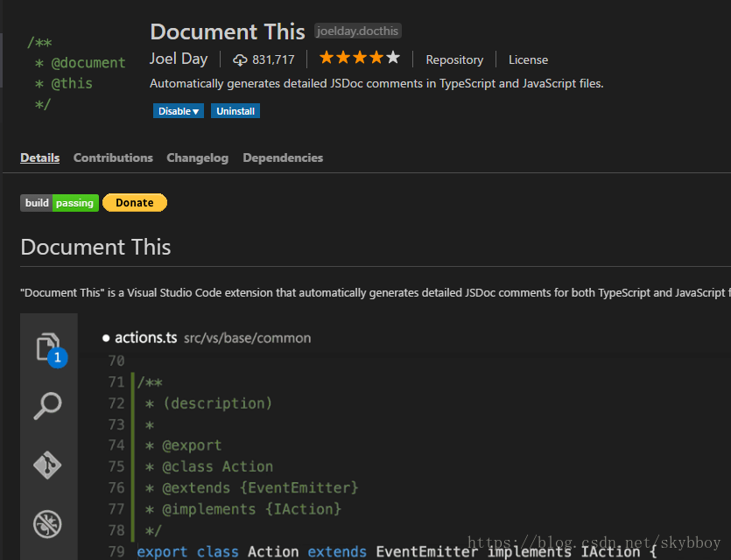Image resolution: width=731 pixels, height=560 pixels.
Task: Switch to the Changelog tab
Action: coord(197,157)
